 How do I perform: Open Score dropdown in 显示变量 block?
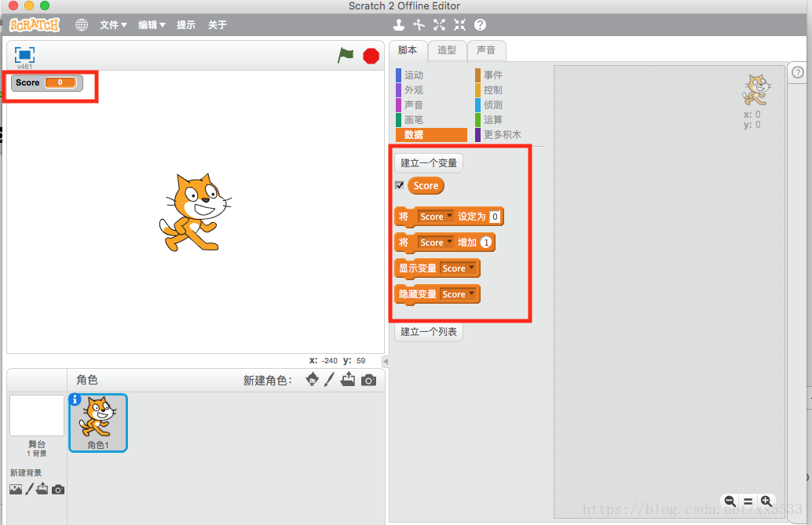(x=458, y=268)
